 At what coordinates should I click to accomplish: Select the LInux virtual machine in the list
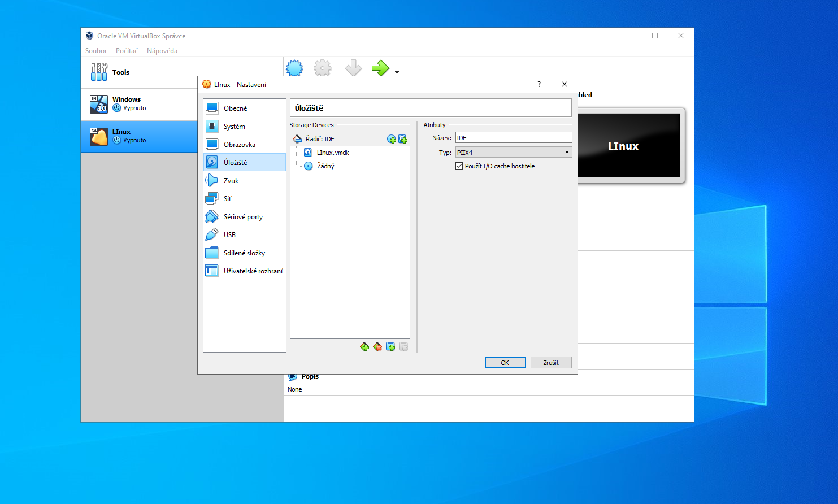139,136
